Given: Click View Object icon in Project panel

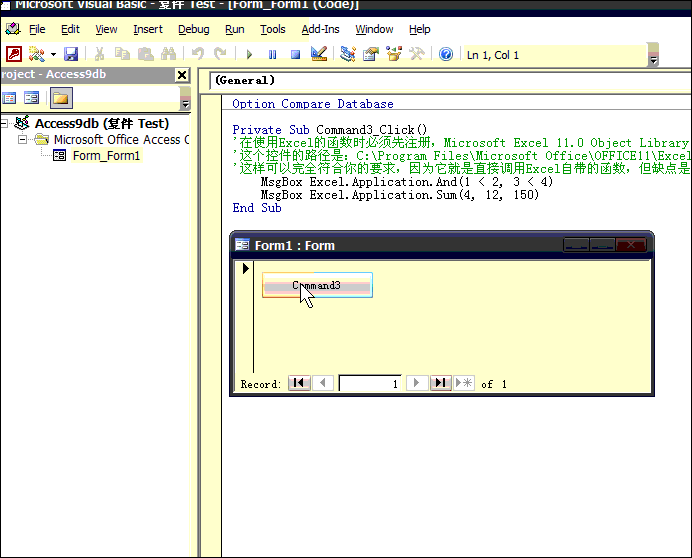Looking at the screenshot, I should 31,98.
